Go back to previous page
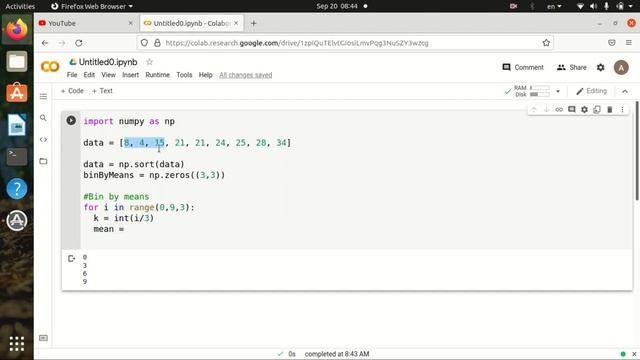640x360 pixels. (45, 43)
